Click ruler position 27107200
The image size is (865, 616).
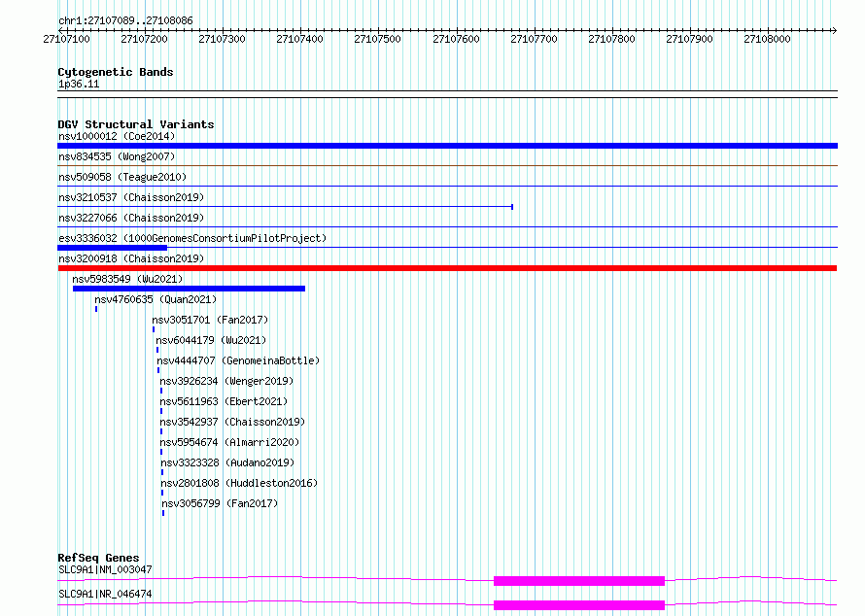(x=144, y=39)
